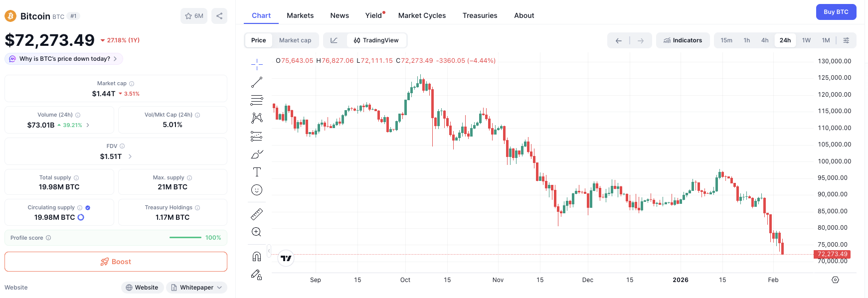Switch chart view to Market cap
Viewport: 868px width, 298px height.
coord(295,40)
